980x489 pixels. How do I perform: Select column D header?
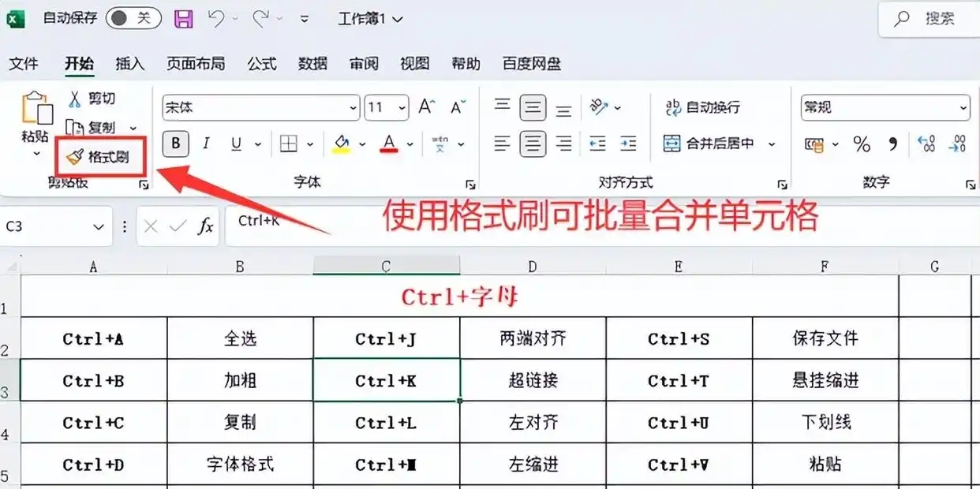533,267
